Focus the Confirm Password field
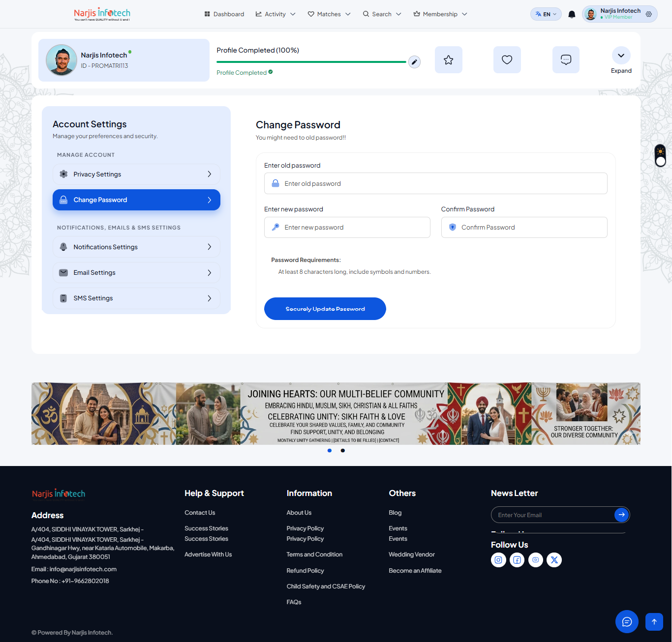Image resolution: width=672 pixels, height=642 pixels. (524, 227)
